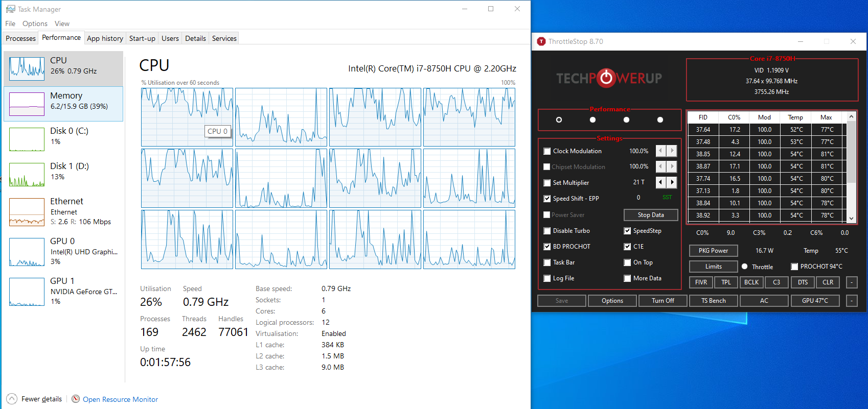Click the Task Manager title bar icon
The width and height of the screenshot is (868, 409).
[10, 9]
